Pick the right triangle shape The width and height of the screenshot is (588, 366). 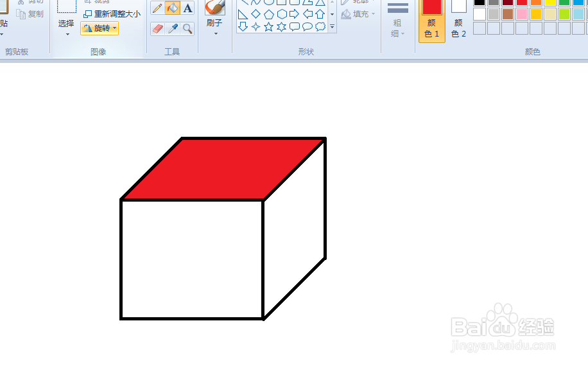tap(243, 15)
